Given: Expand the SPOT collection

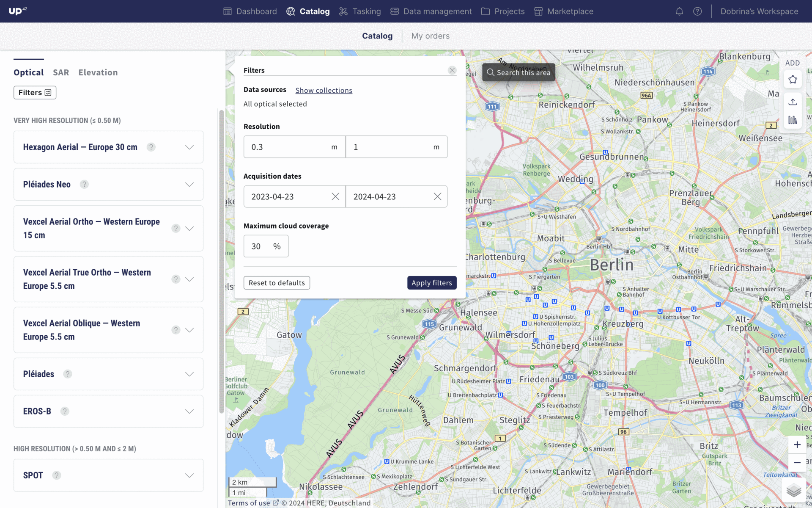Looking at the screenshot, I should pos(189,475).
